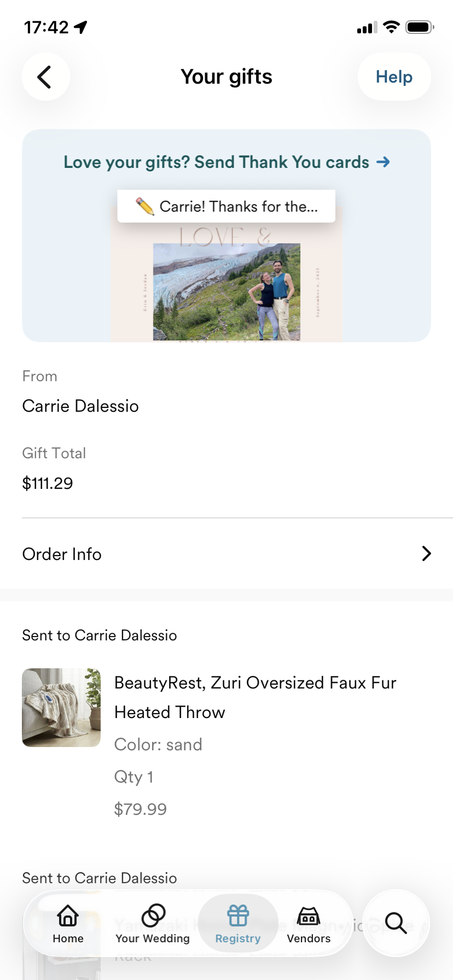Switch to the Your Wedding tab label
This screenshot has height=980, width=453.
pyautogui.click(x=153, y=938)
